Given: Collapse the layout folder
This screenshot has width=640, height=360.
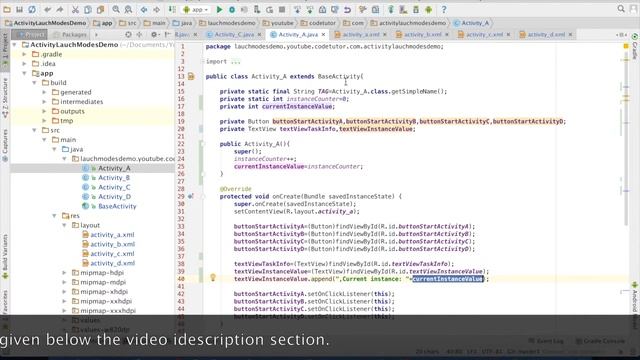Looking at the screenshot, I should (64, 225).
